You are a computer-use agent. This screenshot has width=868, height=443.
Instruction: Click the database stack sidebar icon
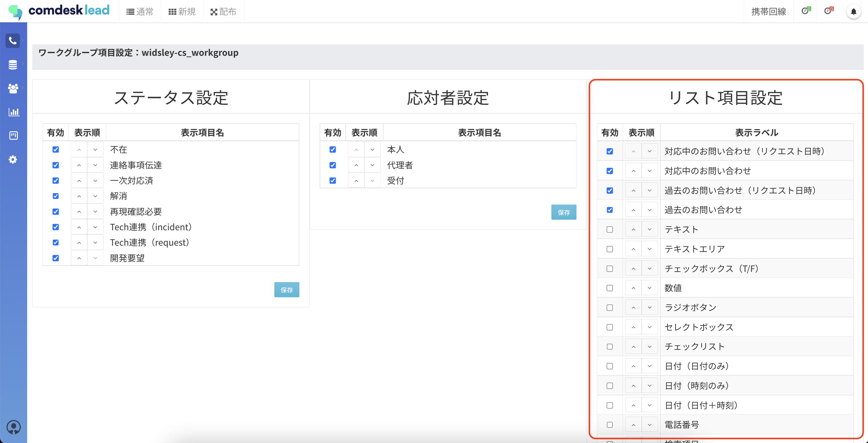tap(13, 64)
